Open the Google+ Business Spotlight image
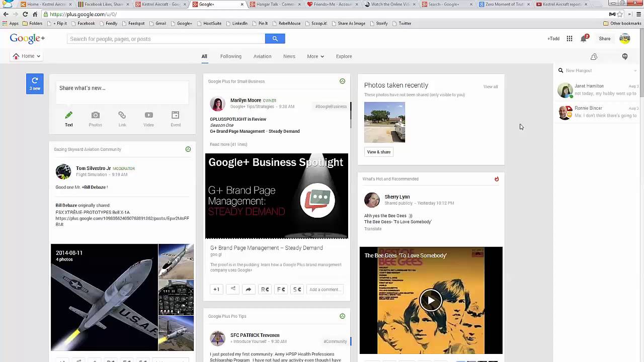The image size is (644, 362). [276, 196]
